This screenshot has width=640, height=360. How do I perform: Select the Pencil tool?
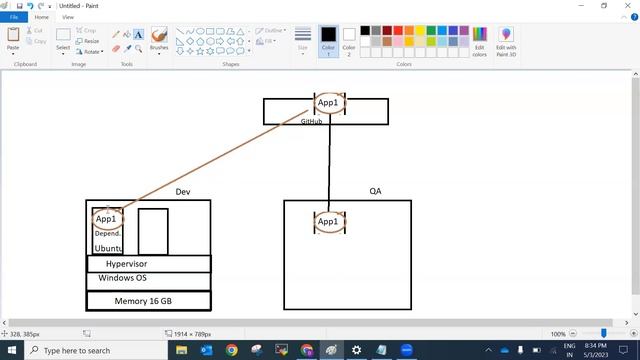(116, 35)
